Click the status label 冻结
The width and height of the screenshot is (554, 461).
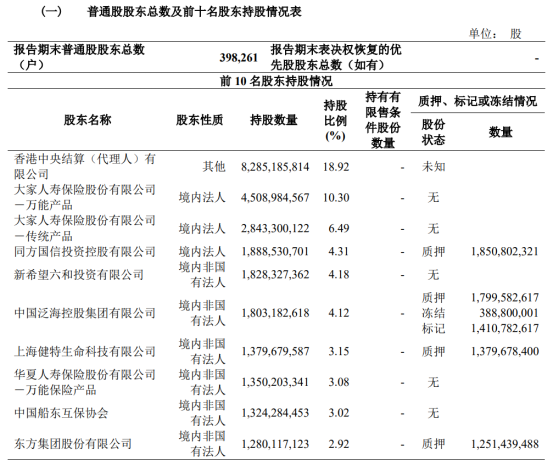coord(434,313)
